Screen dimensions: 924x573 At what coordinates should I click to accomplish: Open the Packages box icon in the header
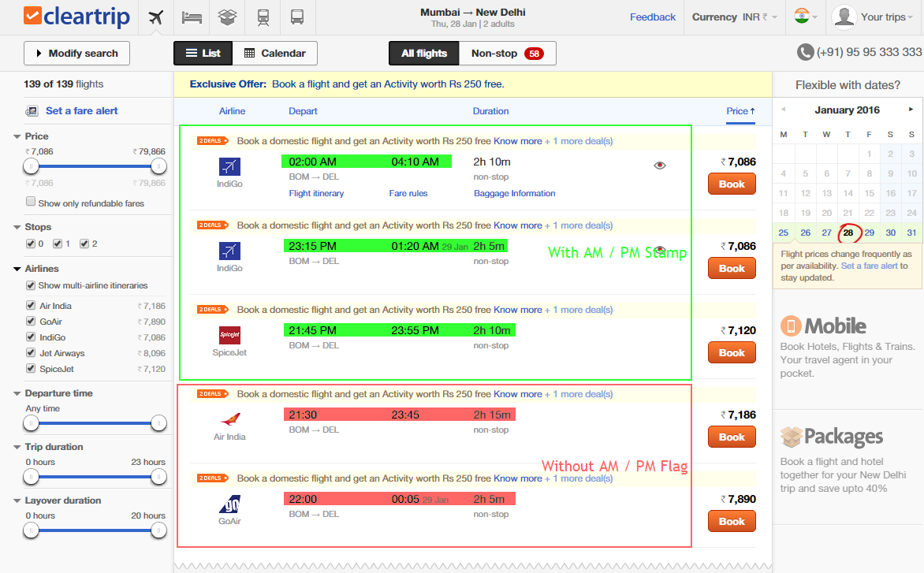227,17
